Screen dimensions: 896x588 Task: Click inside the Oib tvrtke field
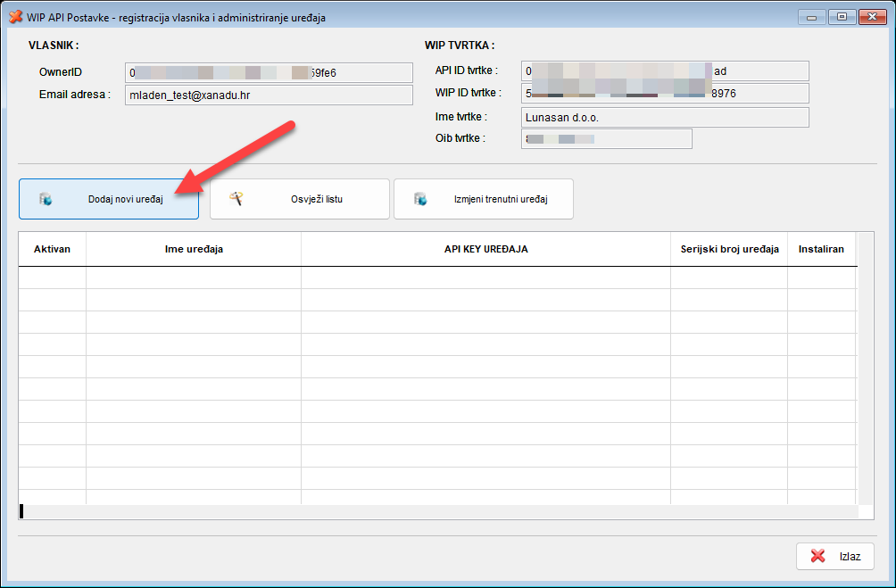(x=606, y=138)
